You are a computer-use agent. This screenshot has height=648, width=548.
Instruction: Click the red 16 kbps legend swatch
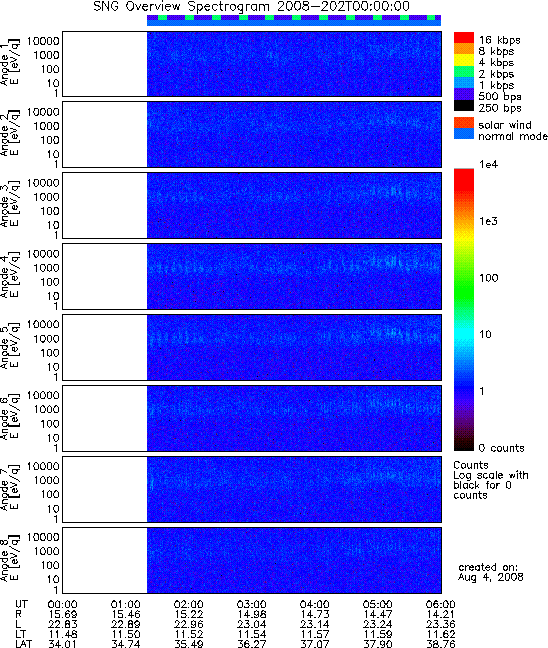click(464, 37)
